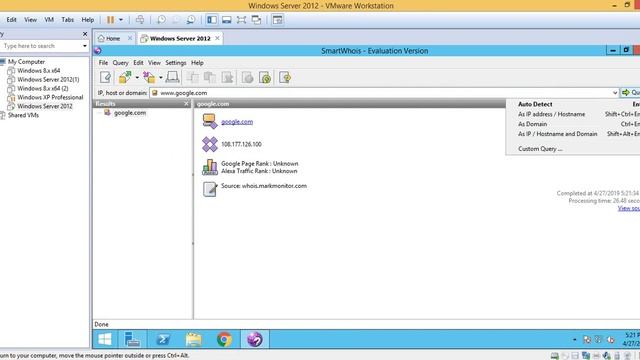Click the page rank chart icon
Screen dimensions: 640x360
pyautogui.click(x=210, y=167)
